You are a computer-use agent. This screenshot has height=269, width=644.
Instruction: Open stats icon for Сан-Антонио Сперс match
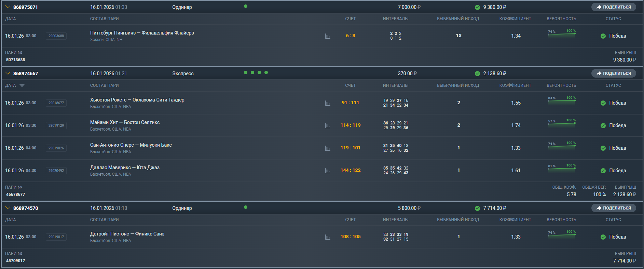coord(328,148)
